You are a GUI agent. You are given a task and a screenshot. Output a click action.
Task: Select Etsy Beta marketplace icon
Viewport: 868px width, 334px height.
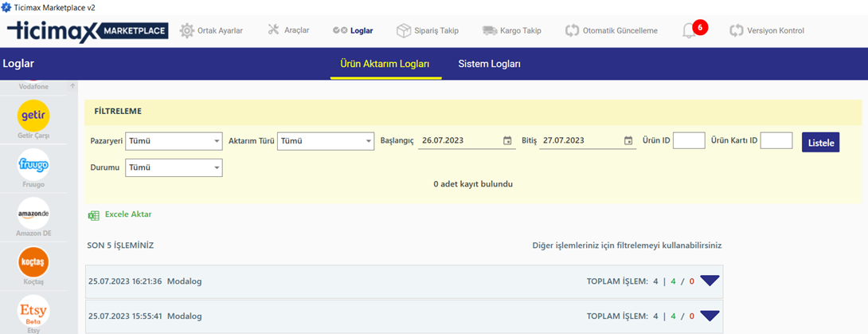[33, 311]
